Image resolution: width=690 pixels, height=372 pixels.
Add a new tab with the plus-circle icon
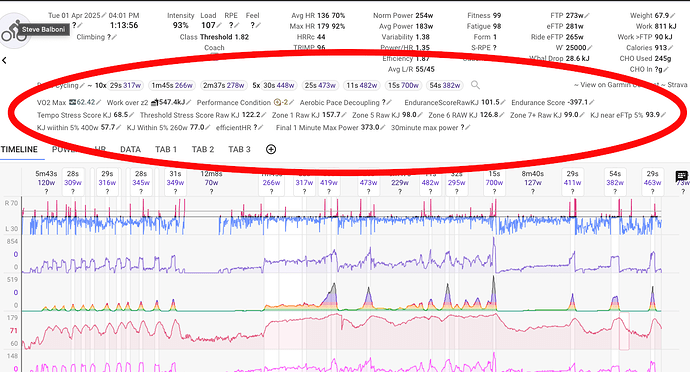(x=271, y=149)
